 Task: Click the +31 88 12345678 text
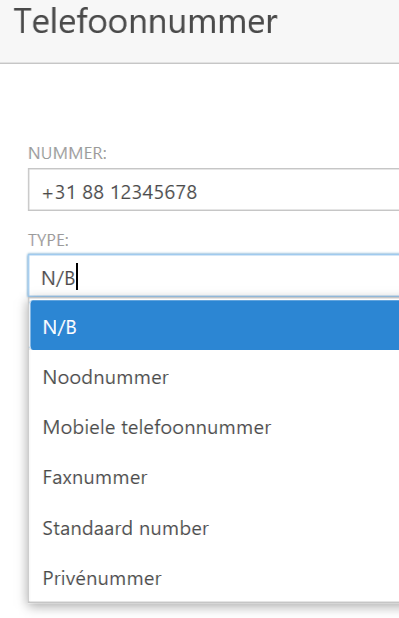[119, 192]
